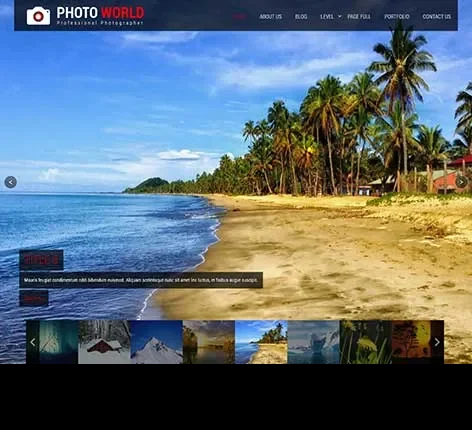Select the tropical beach thumbnail
The width and height of the screenshot is (472, 430).
click(x=261, y=342)
